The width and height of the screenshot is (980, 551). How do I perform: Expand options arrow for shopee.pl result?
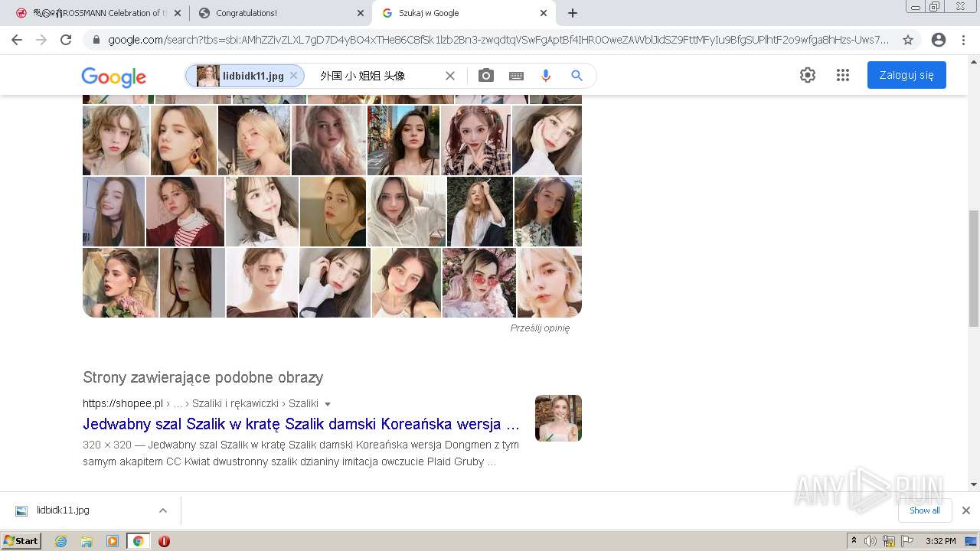click(328, 404)
